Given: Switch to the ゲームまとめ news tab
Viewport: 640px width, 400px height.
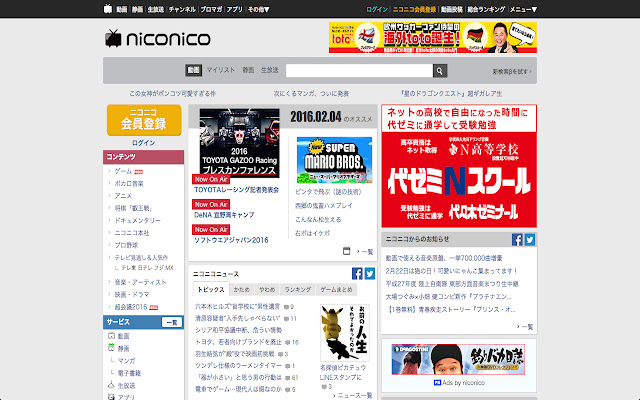Looking at the screenshot, I should [336, 289].
